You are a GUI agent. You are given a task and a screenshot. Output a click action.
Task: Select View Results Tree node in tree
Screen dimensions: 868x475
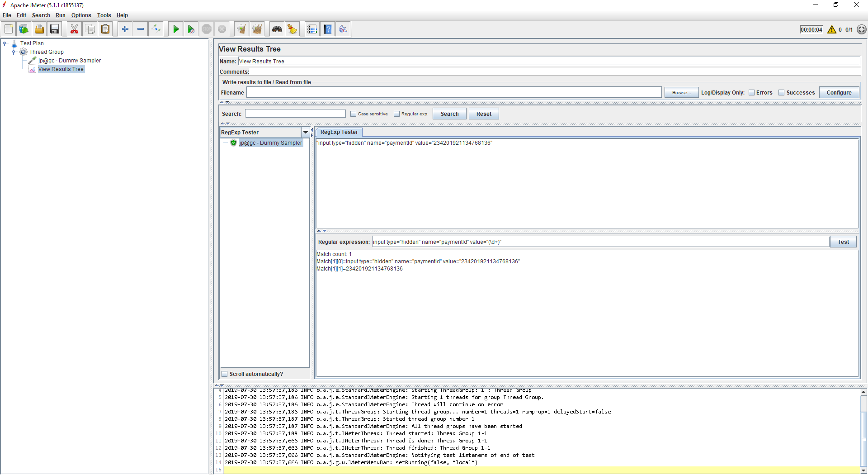pos(61,69)
